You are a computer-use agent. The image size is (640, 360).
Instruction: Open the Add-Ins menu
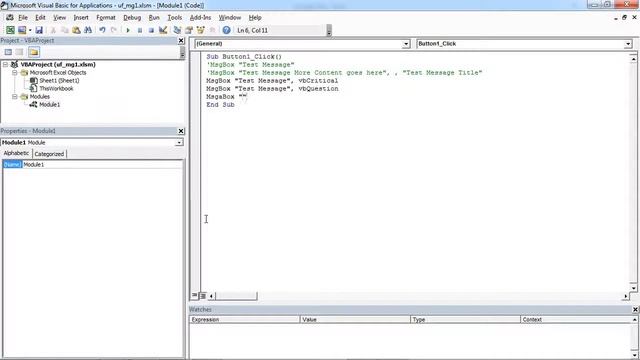pos(200,18)
